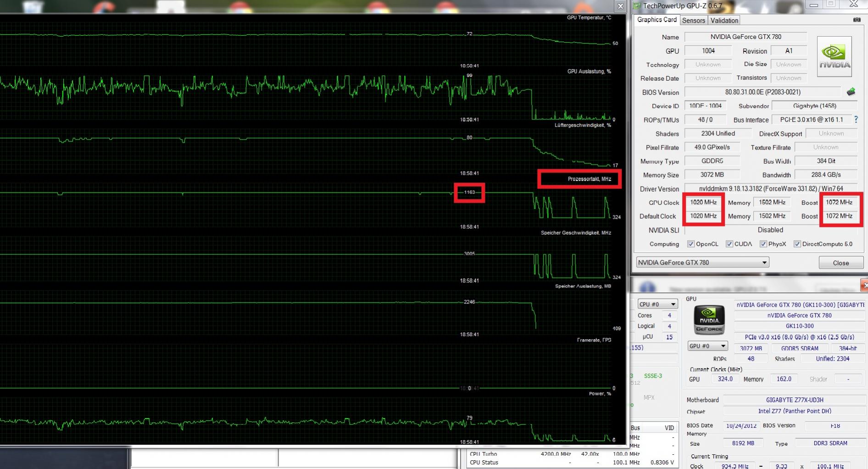This screenshot has width=868, height=469.
Task: Click the NVIDIA logo in GPU-Z
Action: [x=835, y=57]
